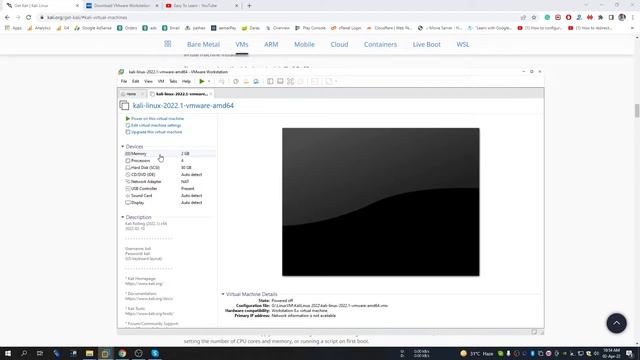640x360 pixels.
Task: Click the page vertical scrollbar thumb
Action: [637, 111]
